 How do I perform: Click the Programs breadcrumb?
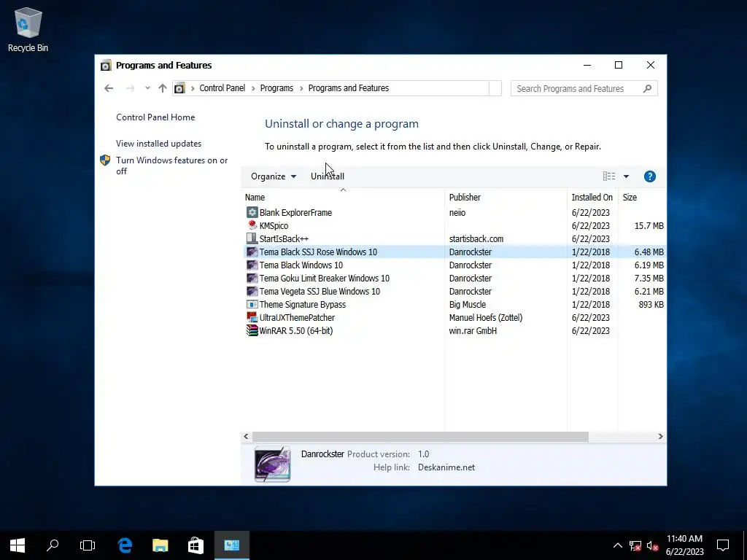276,88
